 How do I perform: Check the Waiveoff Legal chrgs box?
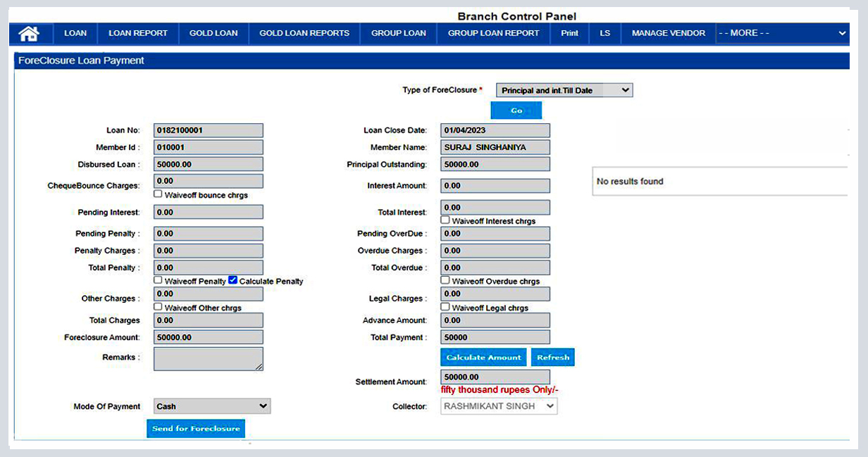pos(445,306)
